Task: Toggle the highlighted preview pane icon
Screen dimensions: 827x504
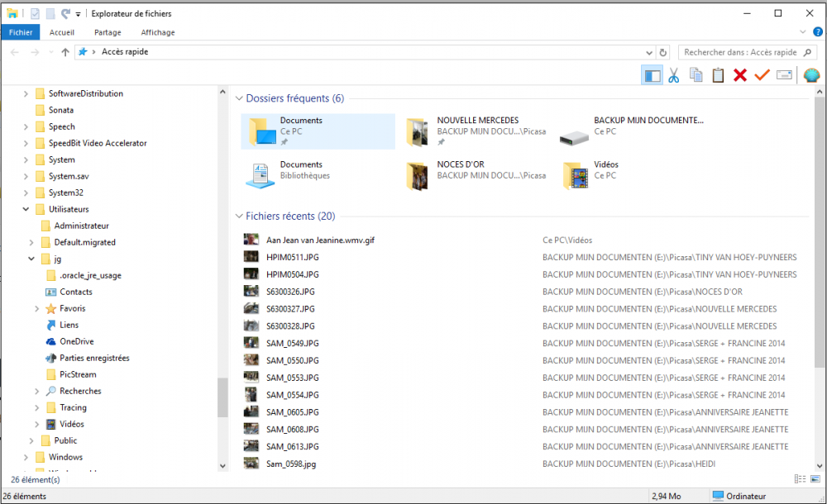Action: [653, 74]
